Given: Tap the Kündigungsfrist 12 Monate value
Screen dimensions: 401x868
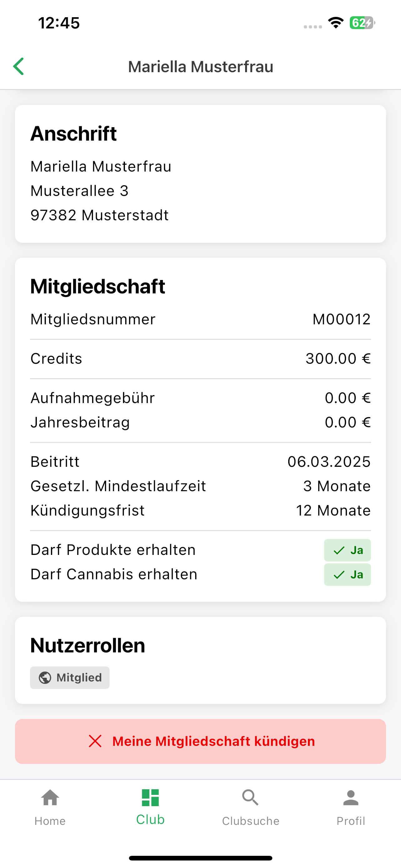Looking at the screenshot, I should tap(333, 511).
